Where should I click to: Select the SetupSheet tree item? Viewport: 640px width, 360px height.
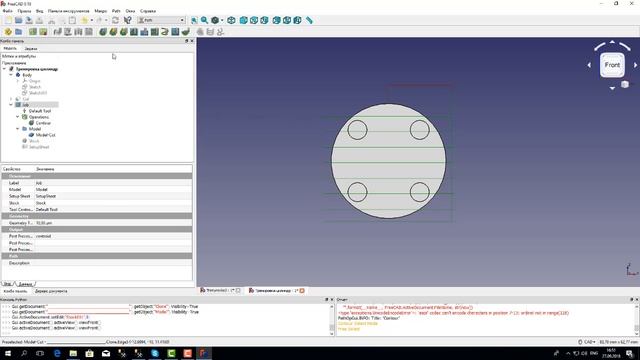coord(39,147)
